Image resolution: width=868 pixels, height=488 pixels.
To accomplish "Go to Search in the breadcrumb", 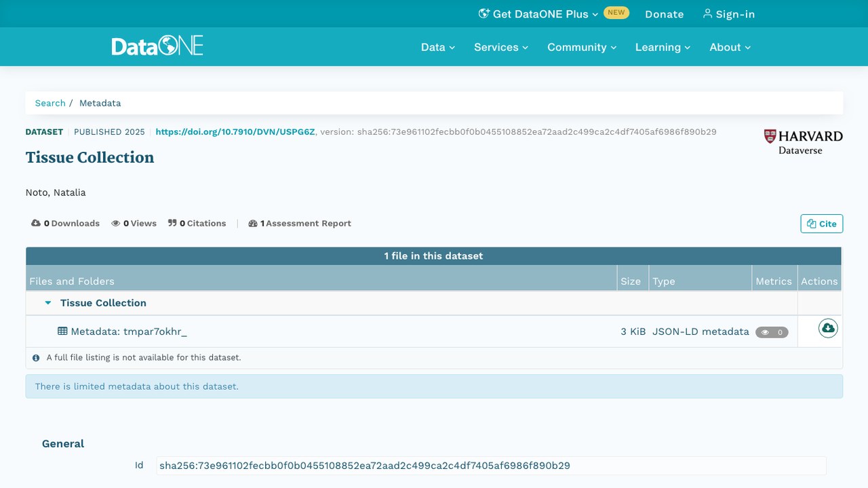I will [x=50, y=103].
